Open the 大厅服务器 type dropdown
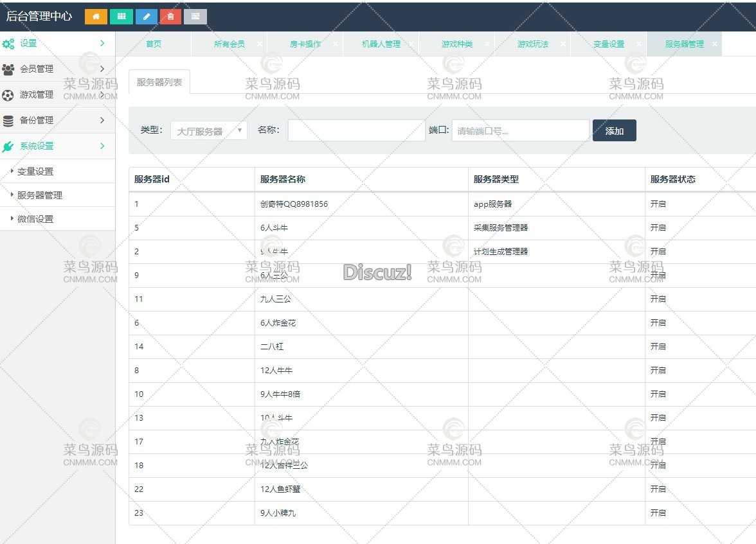Viewport: 756px width, 544px height. click(x=209, y=131)
